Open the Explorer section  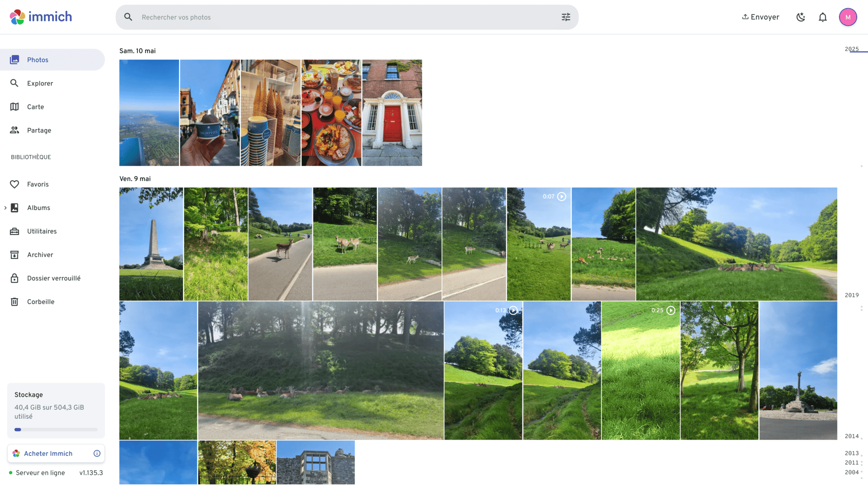point(40,83)
